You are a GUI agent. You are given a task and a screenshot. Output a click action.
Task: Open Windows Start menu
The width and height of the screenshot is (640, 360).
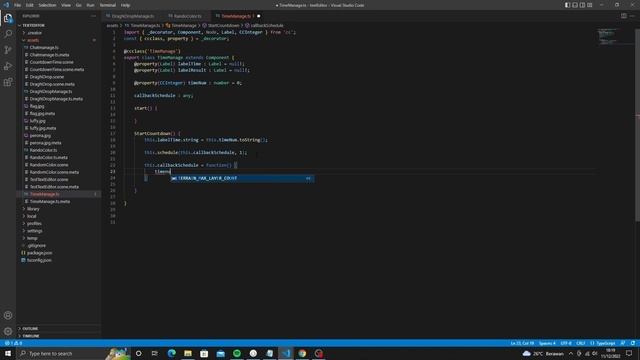8,353
